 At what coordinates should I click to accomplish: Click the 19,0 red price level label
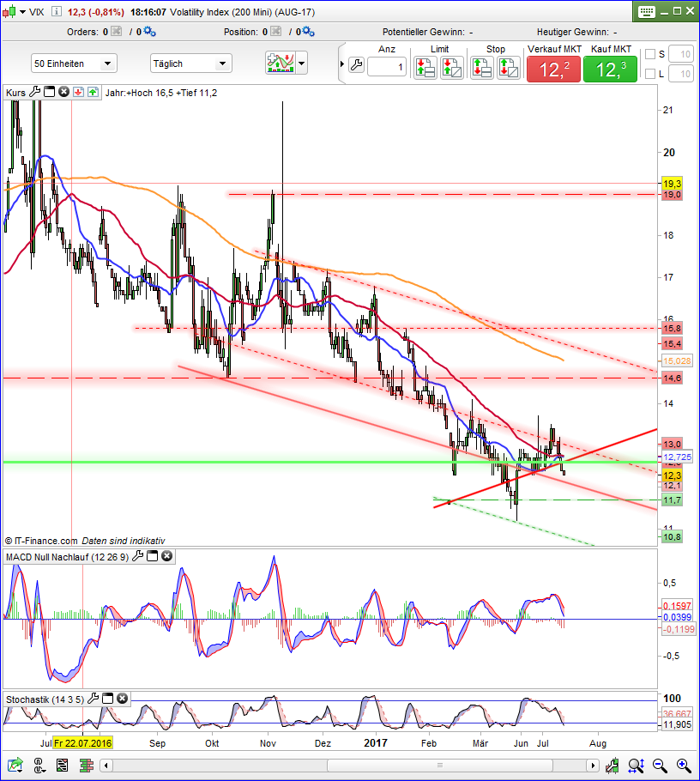coord(672,195)
